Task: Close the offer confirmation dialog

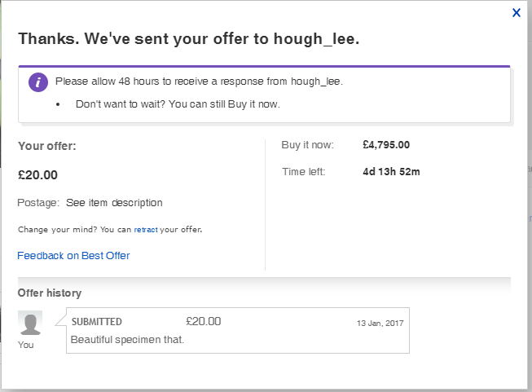Action: pyautogui.click(x=516, y=13)
